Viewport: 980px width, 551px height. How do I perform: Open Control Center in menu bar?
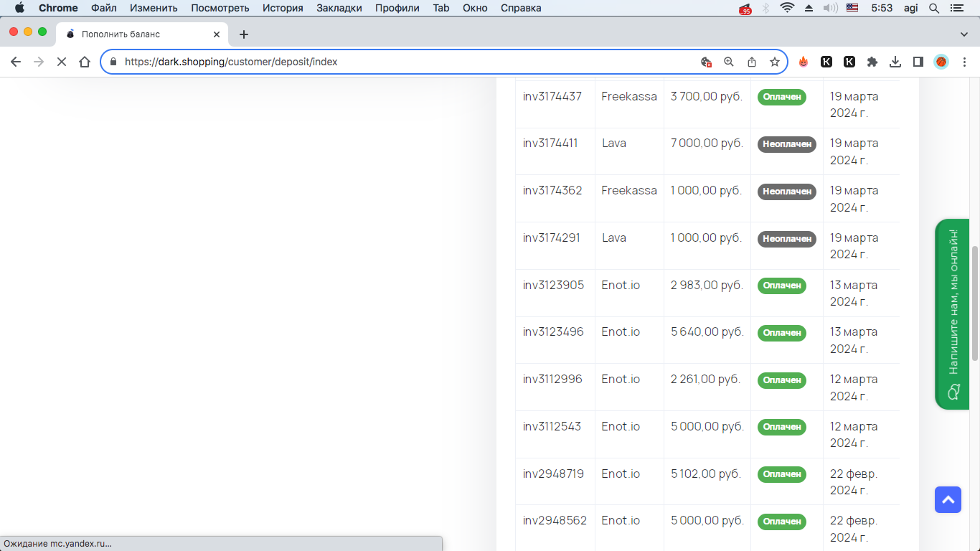956,8
